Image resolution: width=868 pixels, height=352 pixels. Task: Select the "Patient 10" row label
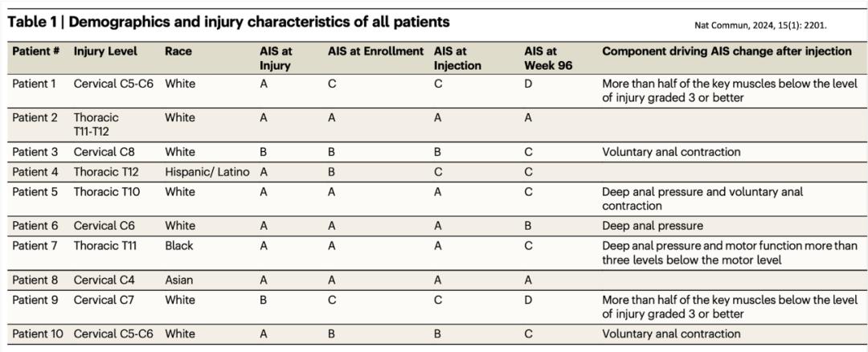tap(39, 334)
